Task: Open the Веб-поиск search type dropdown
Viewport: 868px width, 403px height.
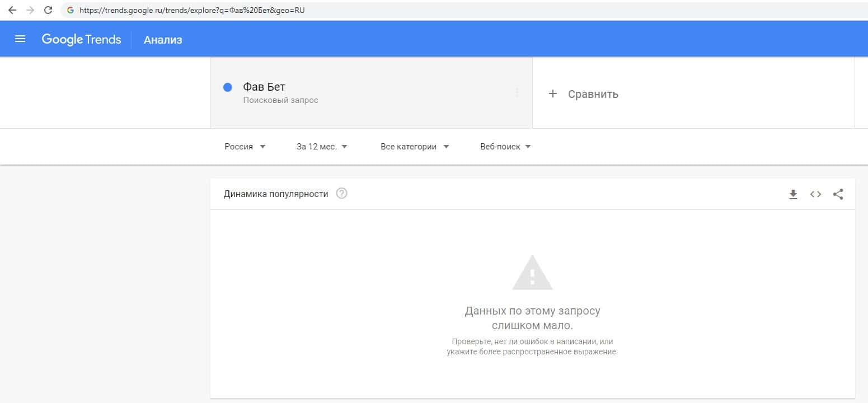Action: pos(505,147)
